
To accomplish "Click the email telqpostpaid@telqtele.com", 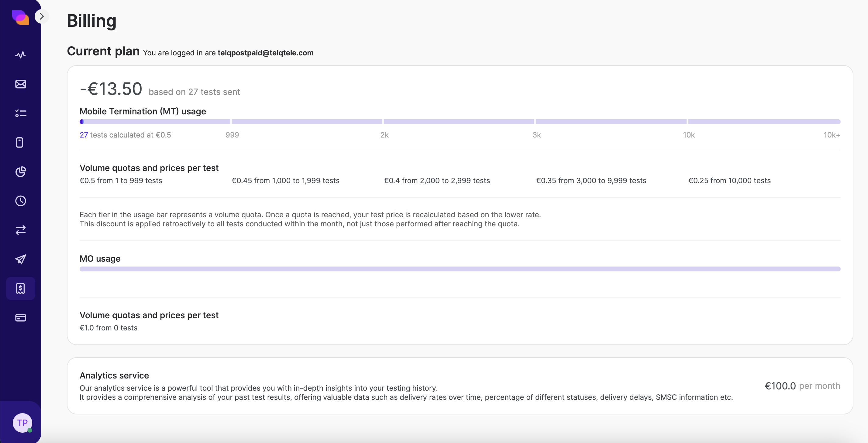I will point(266,53).
